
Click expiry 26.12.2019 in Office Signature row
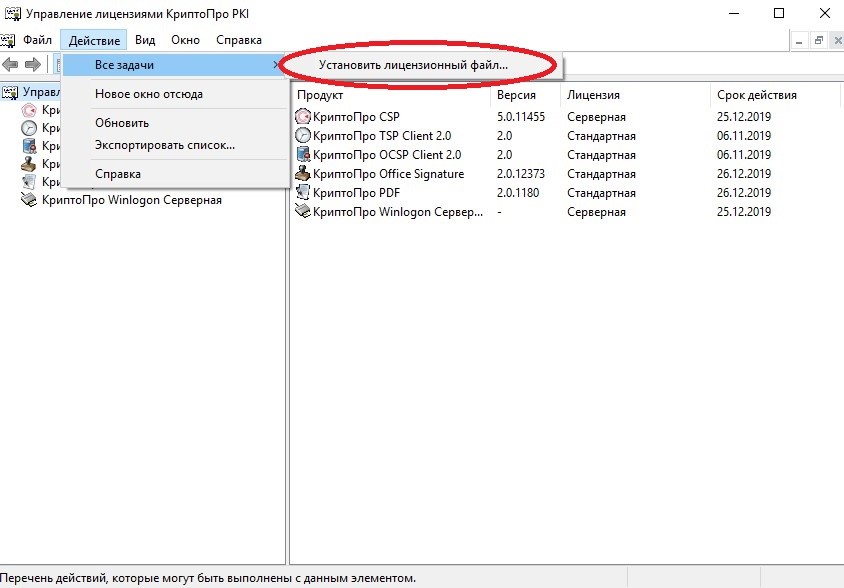(744, 173)
